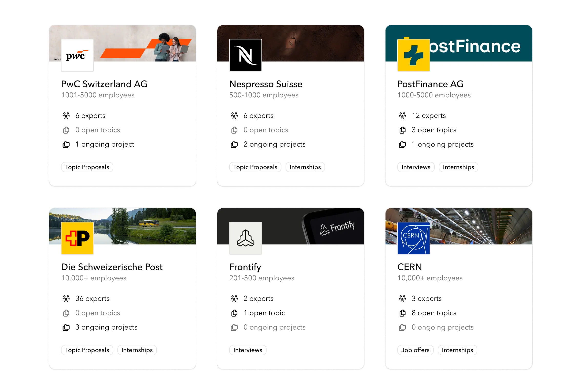588x390 pixels.
Task: Click the Frontify logo icon
Action: tap(245, 238)
